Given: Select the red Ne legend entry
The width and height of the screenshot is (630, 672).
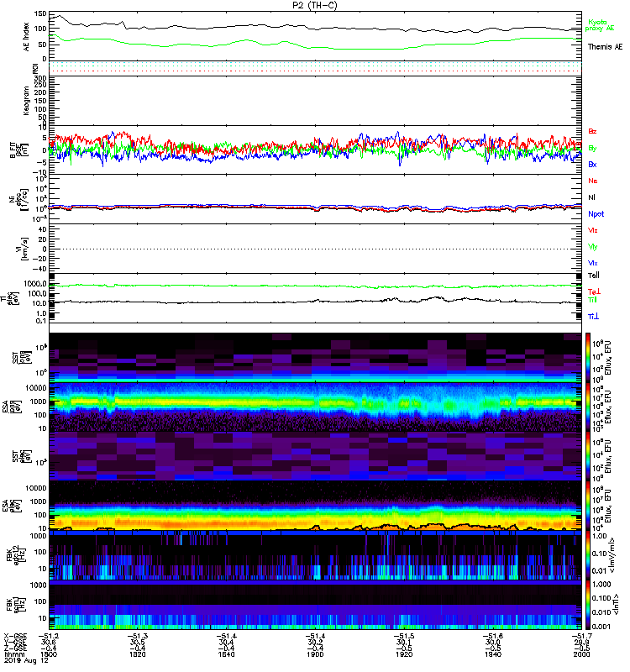Looking at the screenshot, I should (x=593, y=181).
